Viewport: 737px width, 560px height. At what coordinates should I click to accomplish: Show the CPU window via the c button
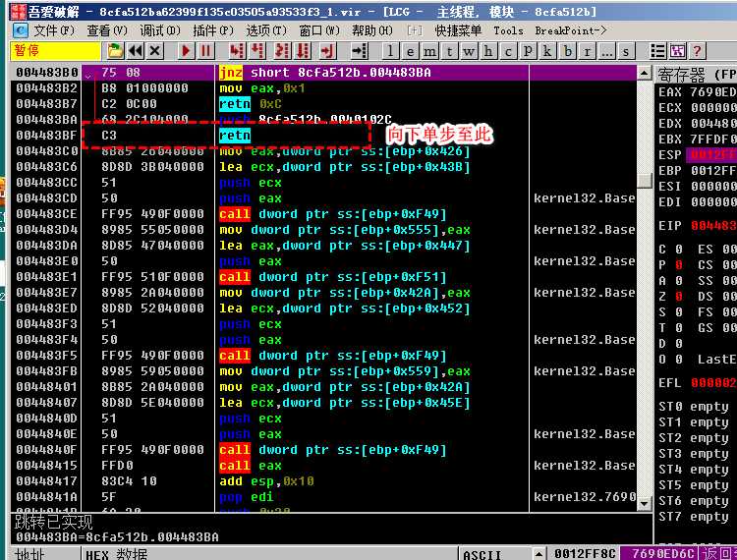509,51
